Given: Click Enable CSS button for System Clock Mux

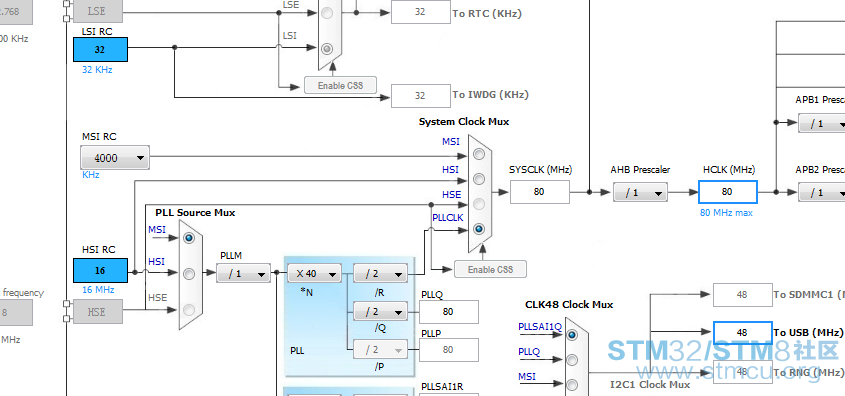Looking at the screenshot, I should (490, 269).
